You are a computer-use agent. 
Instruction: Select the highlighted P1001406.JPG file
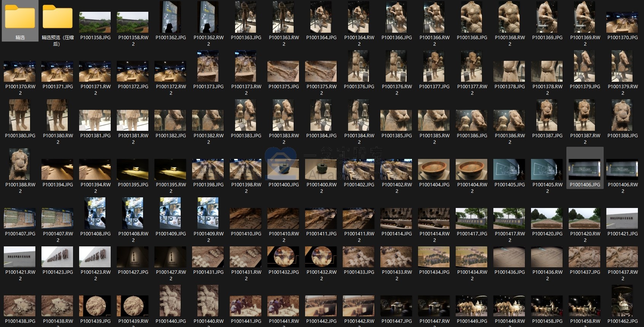[x=585, y=169]
